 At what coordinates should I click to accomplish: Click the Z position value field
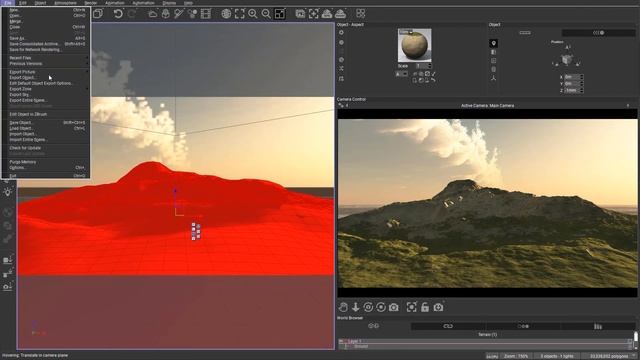point(571,90)
